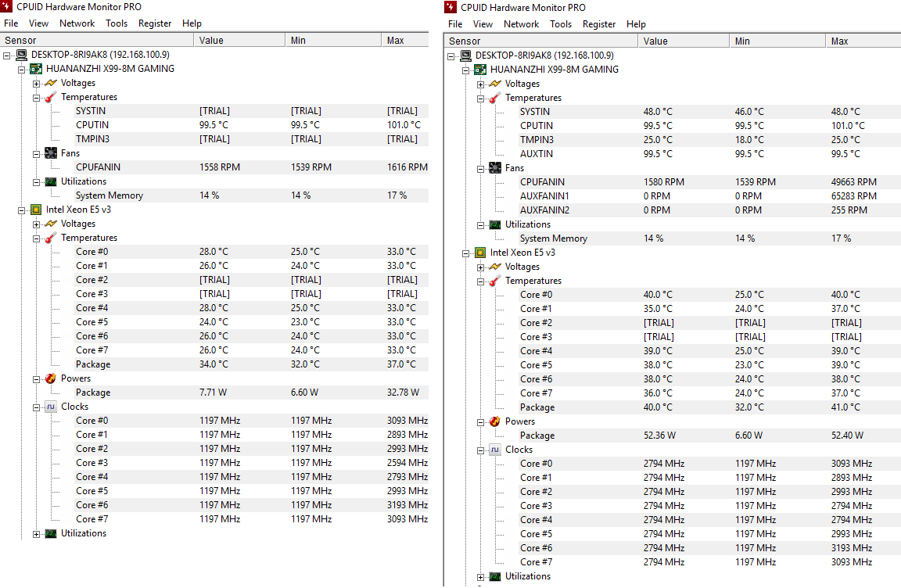Image resolution: width=901 pixels, height=588 pixels.
Task: Collapse the Powers node in right window
Action: (480, 422)
